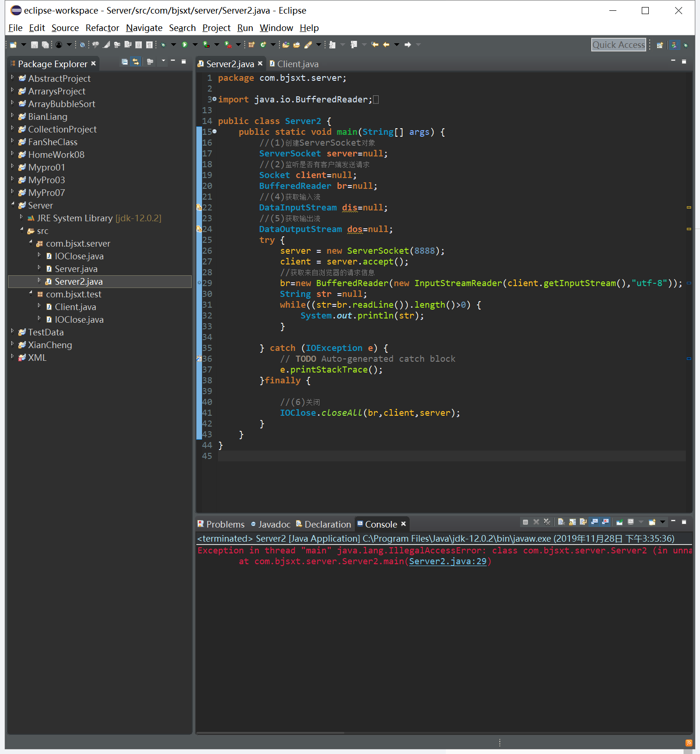
Task: Save the current file via toolbar
Action: click(x=34, y=45)
